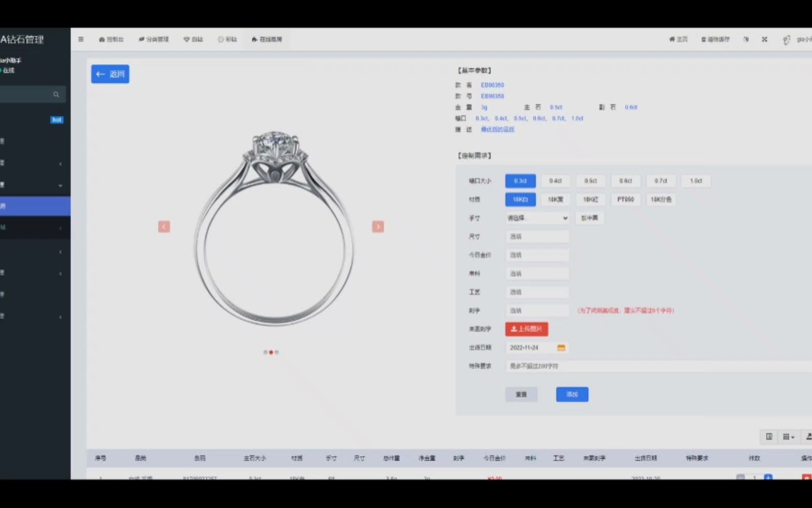Collapse the expanded sidebar item with down chevron

click(60, 185)
